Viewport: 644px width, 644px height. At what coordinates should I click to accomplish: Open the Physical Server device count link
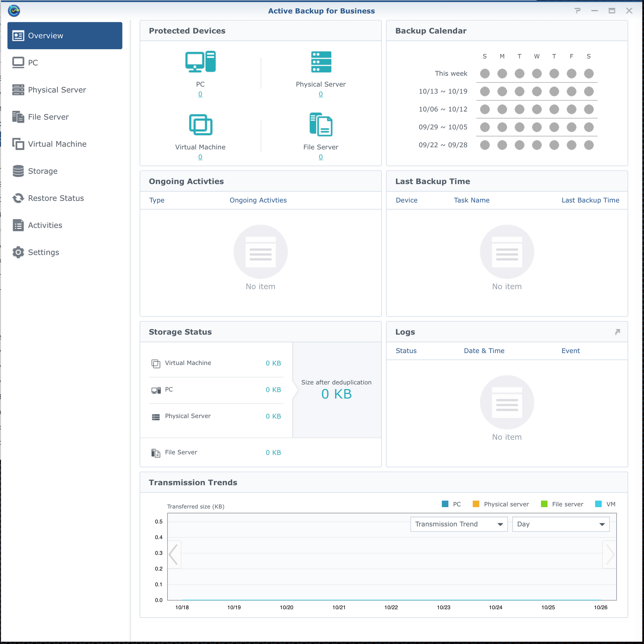click(321, 94)
